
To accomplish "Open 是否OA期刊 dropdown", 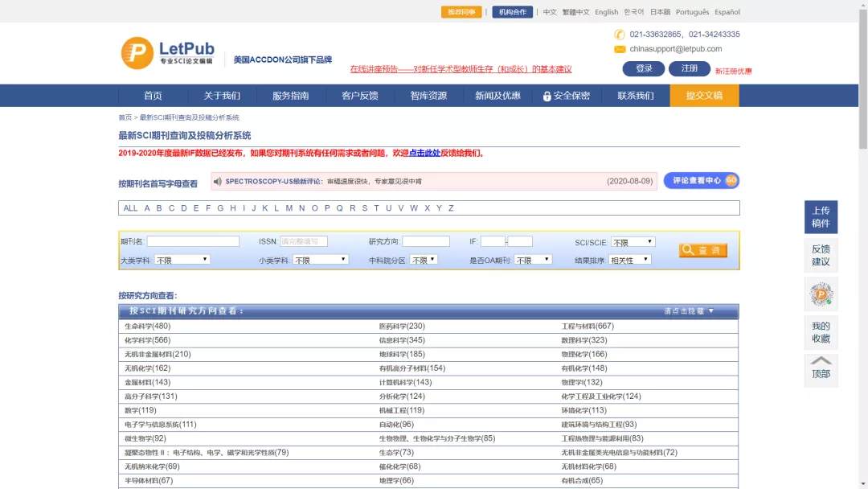I will coord(533,260).
